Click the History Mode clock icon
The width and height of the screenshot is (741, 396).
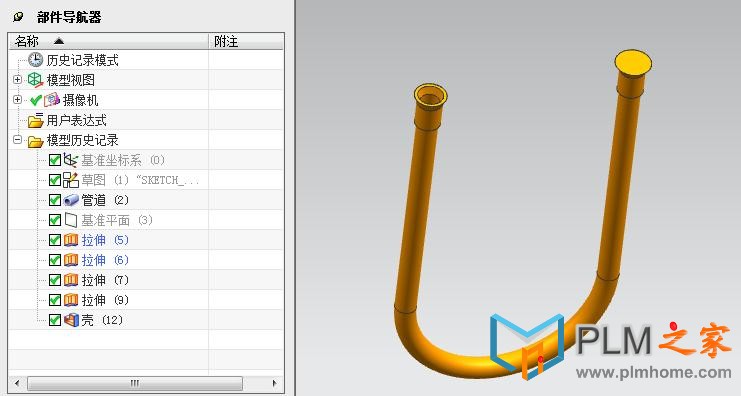pyautogui.click(x=35, y=60)
